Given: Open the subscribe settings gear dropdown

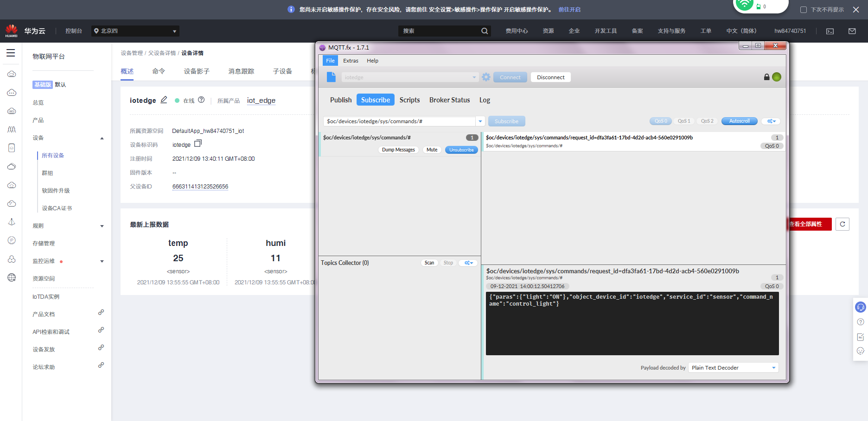Looking at the screenshot, I should point(771,121).
